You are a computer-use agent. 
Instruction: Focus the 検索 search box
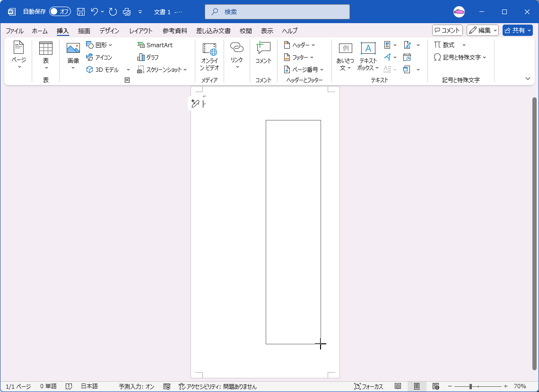click(277, 12)
